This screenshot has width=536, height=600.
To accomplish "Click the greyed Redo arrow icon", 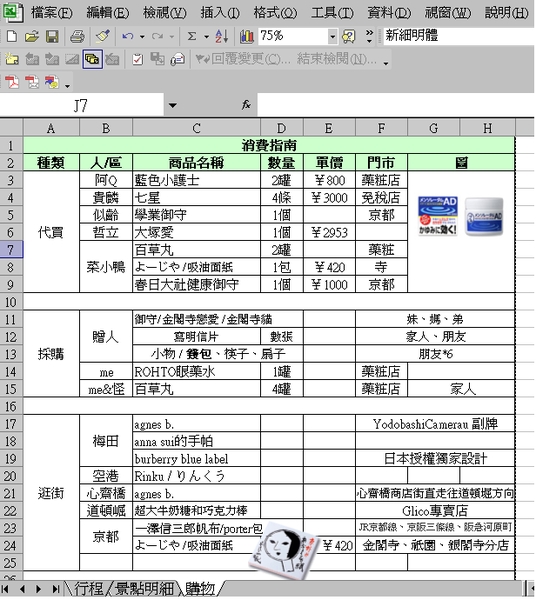I will pos(157,37).
